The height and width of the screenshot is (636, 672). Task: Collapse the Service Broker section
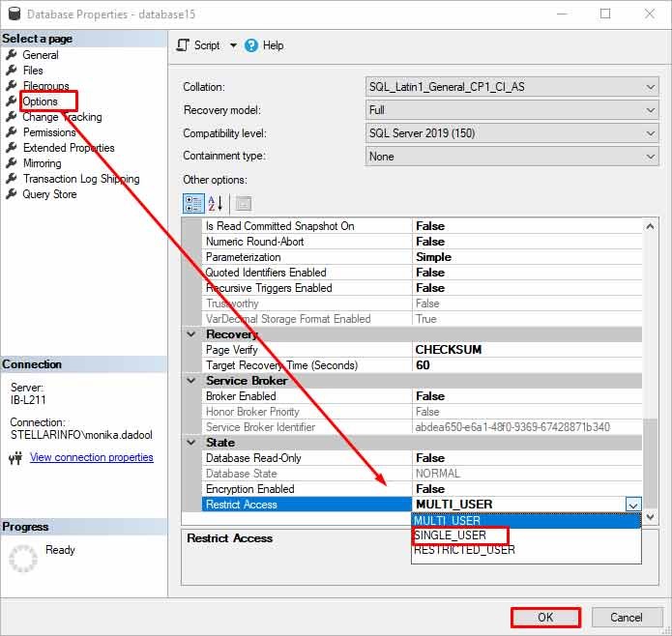(x=191, y=381)
